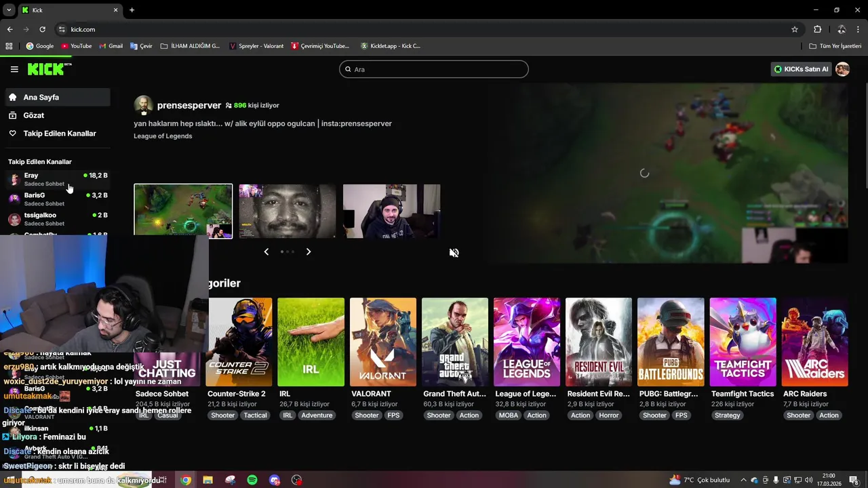Image resolution: width=868 pixels, height=488 pixels.
Task: Bookmark this page with star icon
Action: pyautogui.click(x=795, y=29)
